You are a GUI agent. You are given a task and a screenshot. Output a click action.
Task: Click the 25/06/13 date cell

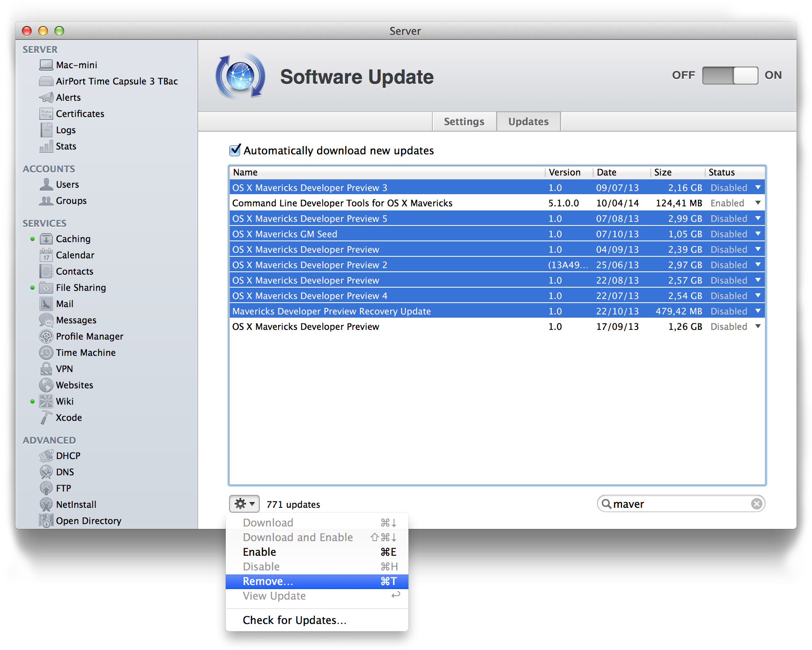(x=617, y=265)
